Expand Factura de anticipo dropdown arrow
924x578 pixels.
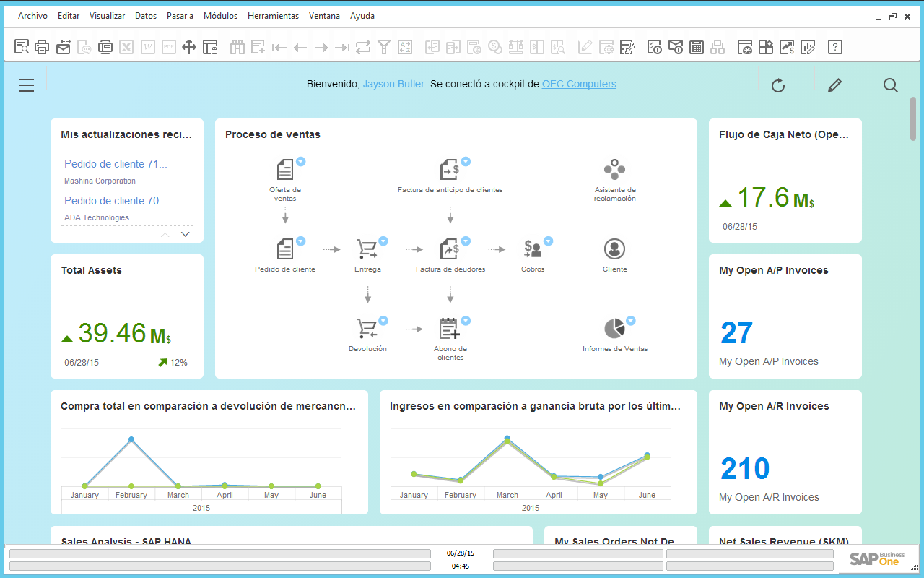pos(466,161)
